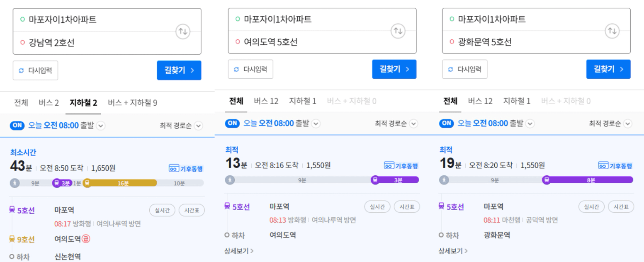Toggle the ON departure switch in 여의도역 panel
The image size is (644, 262).
[232, 123]
